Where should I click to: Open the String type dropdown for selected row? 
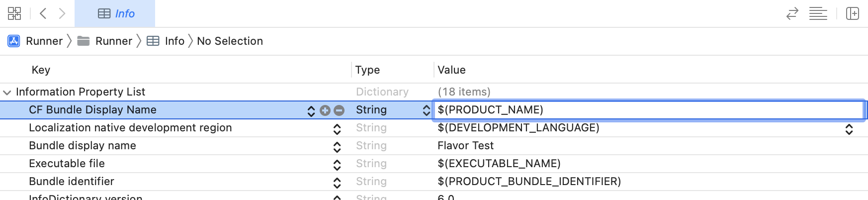tap(426, 110)
